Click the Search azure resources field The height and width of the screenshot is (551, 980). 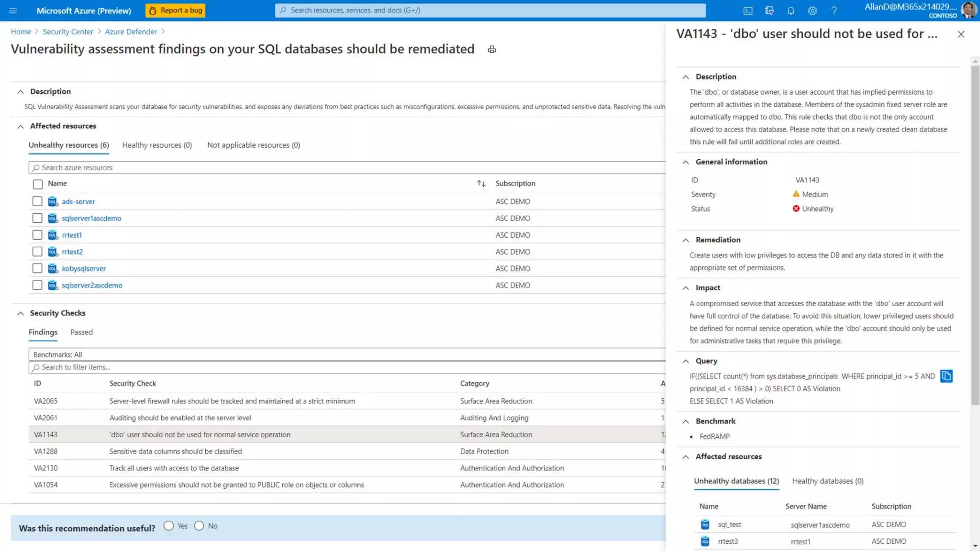pyautogui.click(x=346, y=167)
